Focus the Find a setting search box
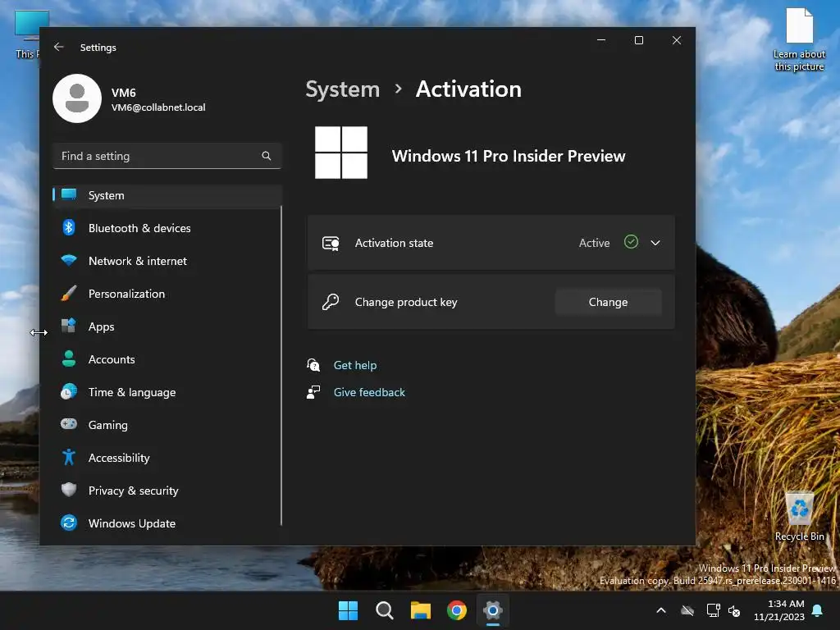Screen dimensions: 840x630 [x=167, y=156]
